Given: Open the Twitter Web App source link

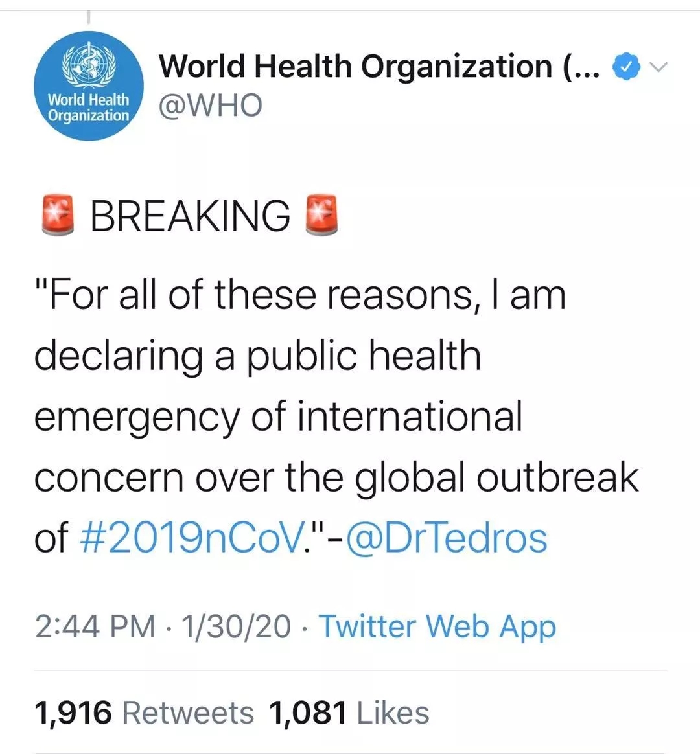Looking at the screenshot, I should tap(437, 626).
